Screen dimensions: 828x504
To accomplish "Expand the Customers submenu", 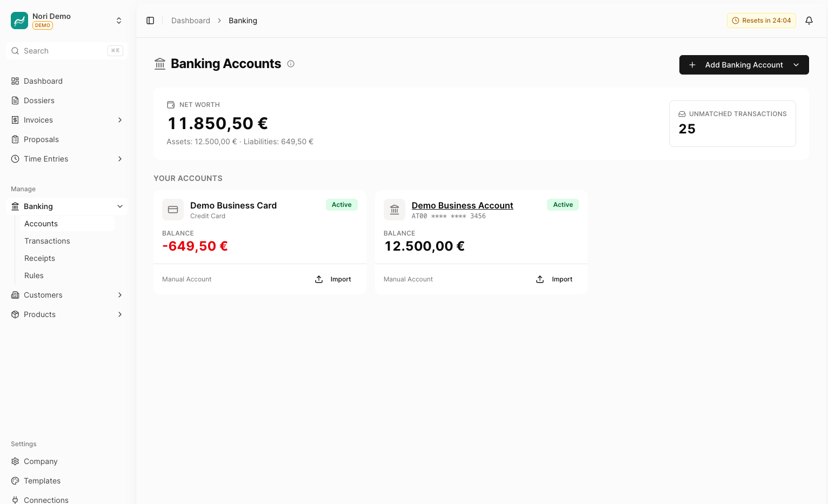I will click(120, 295).
